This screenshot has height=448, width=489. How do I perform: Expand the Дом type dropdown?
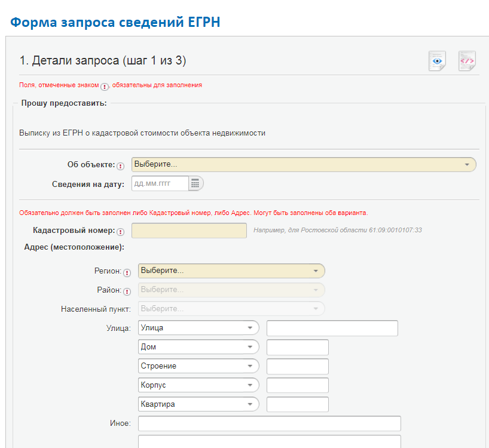198,347
